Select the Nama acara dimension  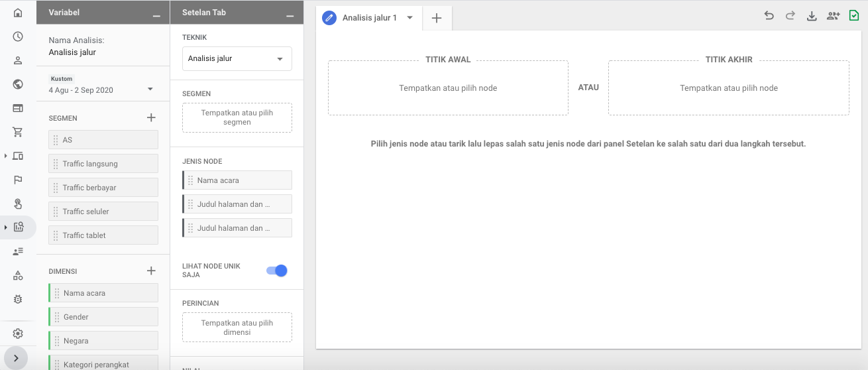[103, 293]
